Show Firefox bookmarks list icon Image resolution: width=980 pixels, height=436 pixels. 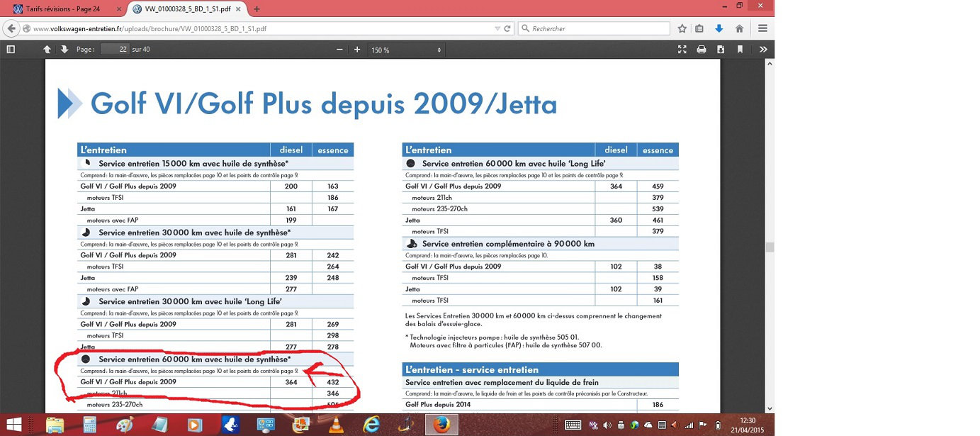click(699, 29)
